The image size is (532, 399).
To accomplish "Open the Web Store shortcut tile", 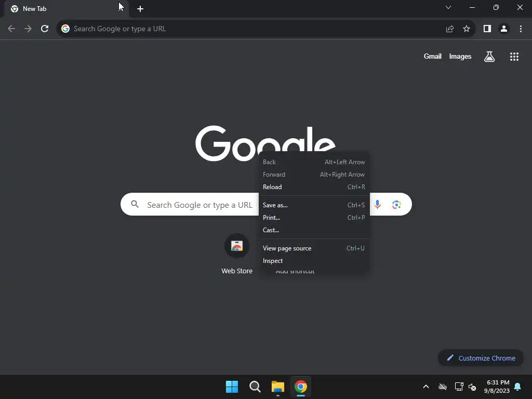I will pyautogui.click(x=237, y=254).
